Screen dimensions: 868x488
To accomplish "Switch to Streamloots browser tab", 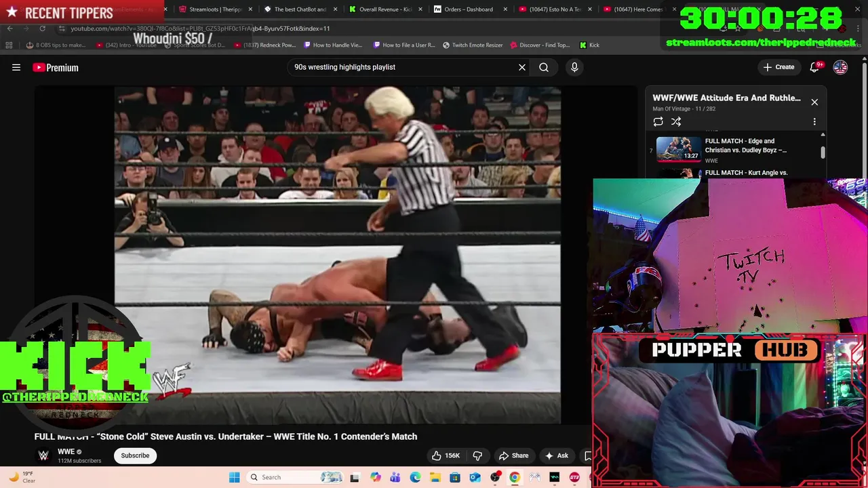I will tap(214, 9).
